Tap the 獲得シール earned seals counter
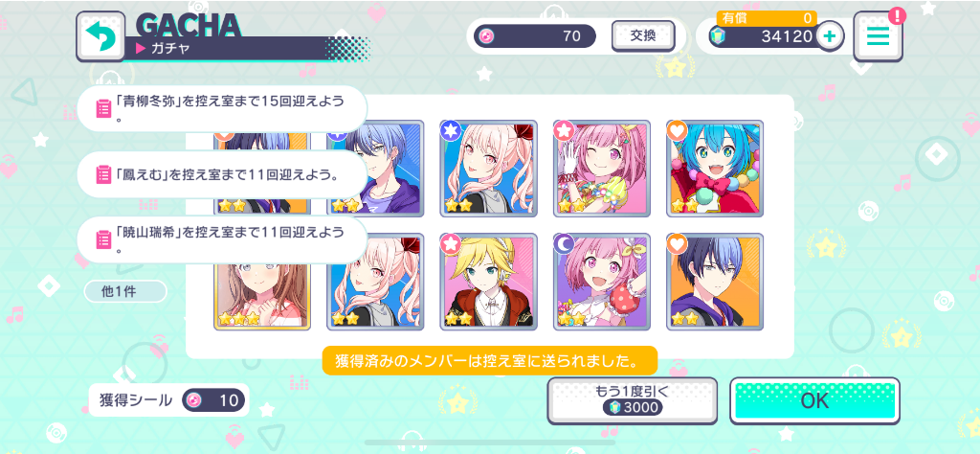Viewport: 980px width, 454px height. (168, 400)
